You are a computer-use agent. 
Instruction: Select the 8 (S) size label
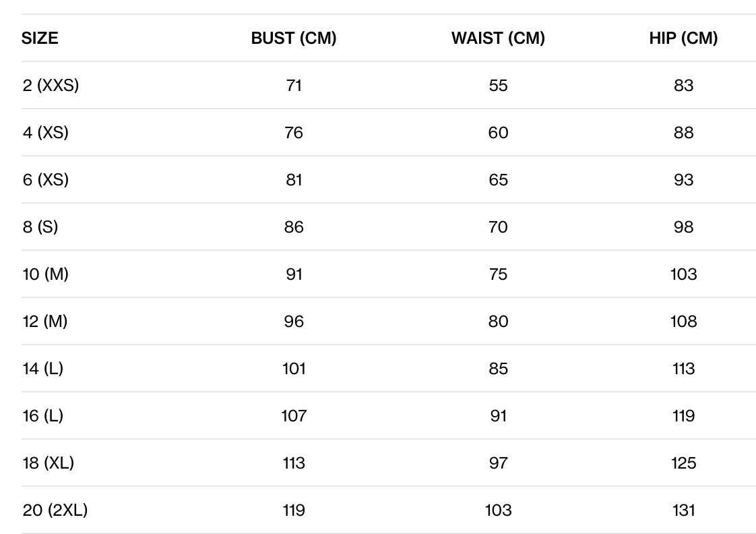click(40, 227)
